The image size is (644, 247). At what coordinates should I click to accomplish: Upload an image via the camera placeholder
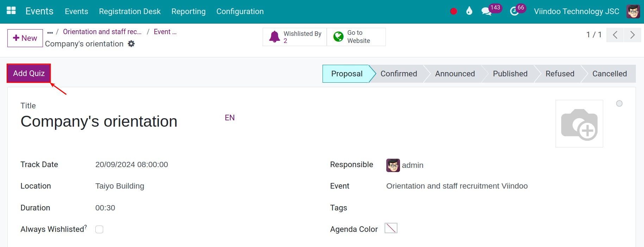(x=579, y=123)
